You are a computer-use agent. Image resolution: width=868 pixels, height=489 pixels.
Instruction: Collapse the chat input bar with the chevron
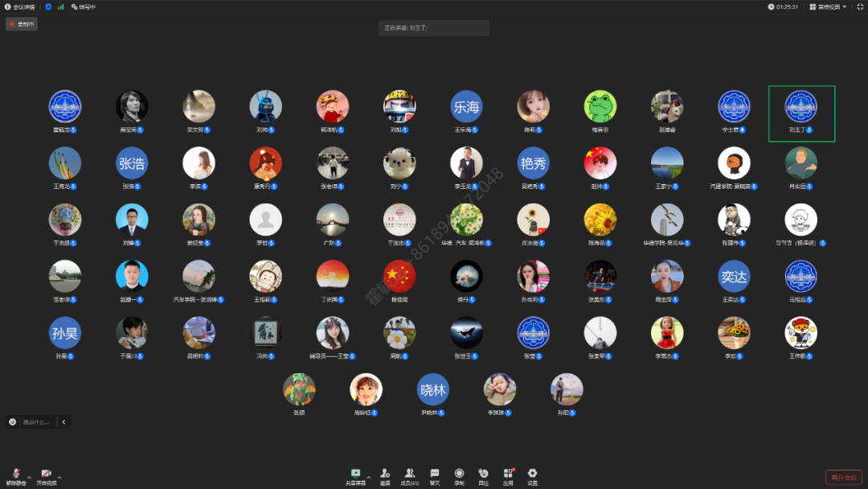[63, 421]
